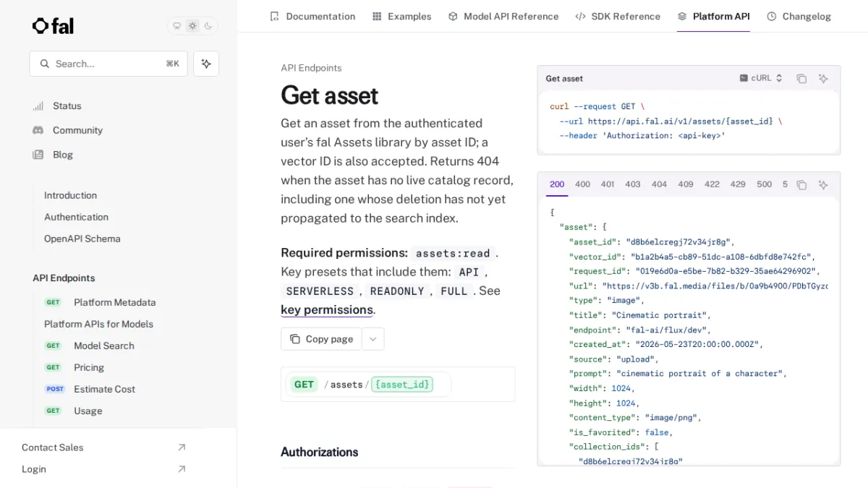Switch to dark theme mode
Screen dimensions: 868x488
(208, 26)
